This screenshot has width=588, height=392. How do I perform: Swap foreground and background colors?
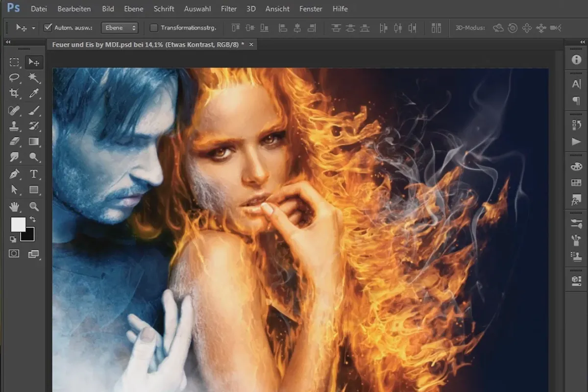pos(32,219)
